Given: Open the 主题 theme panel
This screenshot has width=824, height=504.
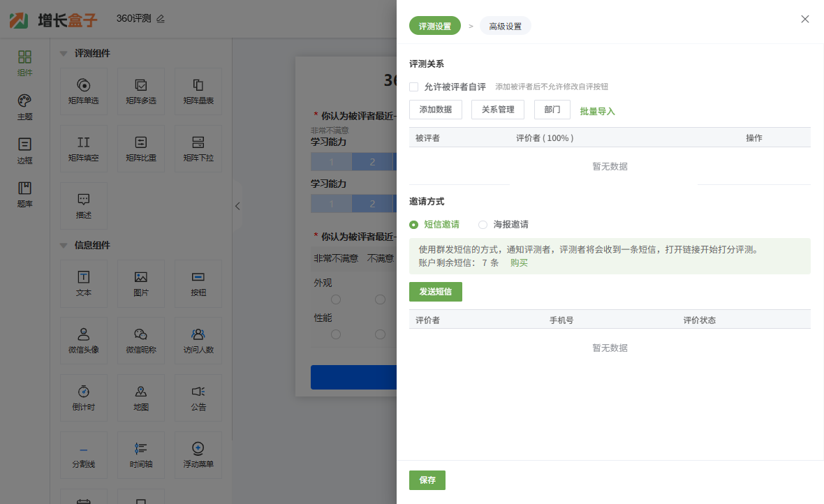Looking at the screenshot, I should [24, 108].
